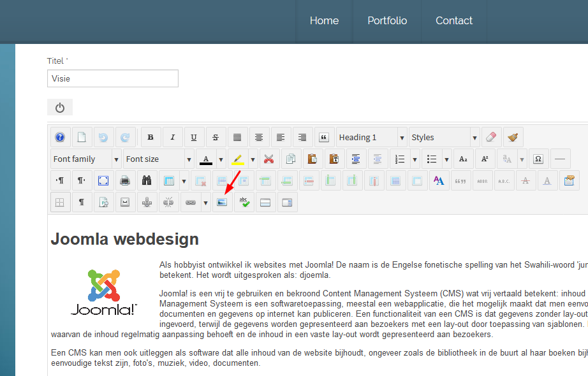Click the Print icon

(x=125, y=180)
